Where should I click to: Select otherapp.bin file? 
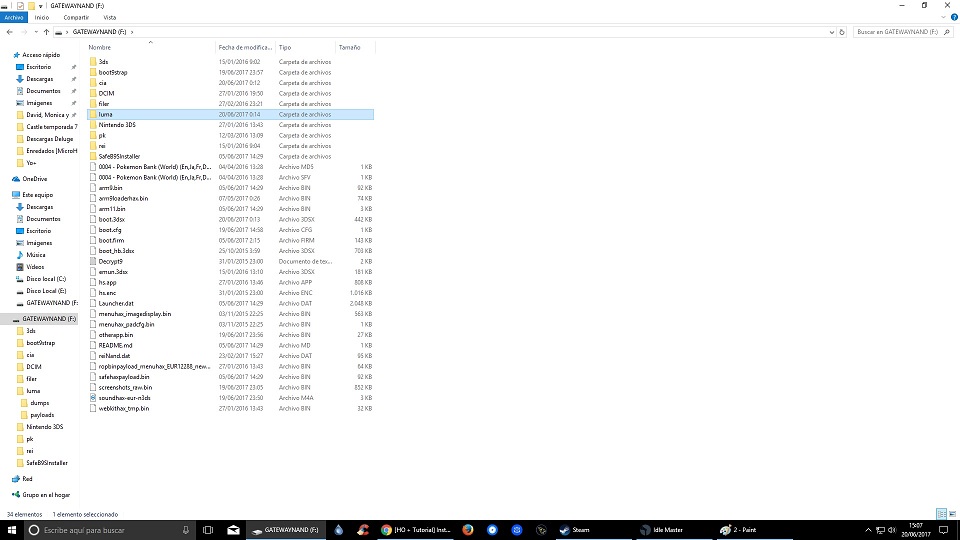click(x=116, y=335)
